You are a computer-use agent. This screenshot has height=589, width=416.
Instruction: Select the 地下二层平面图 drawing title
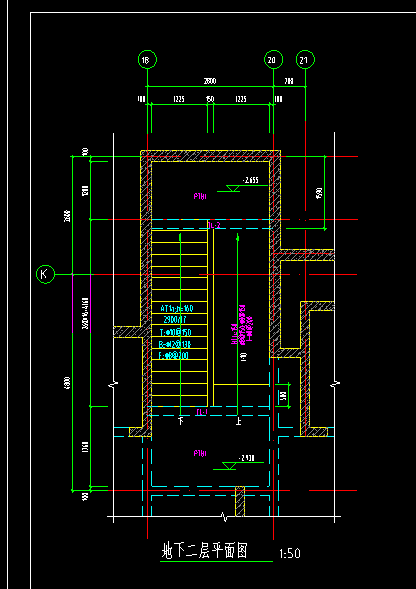(x=205, y=551)
